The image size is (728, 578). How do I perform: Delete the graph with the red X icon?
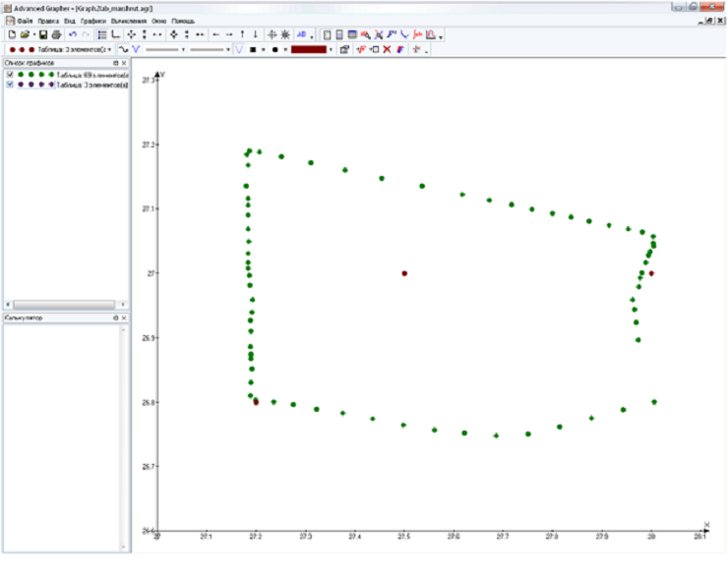point(387,49)
